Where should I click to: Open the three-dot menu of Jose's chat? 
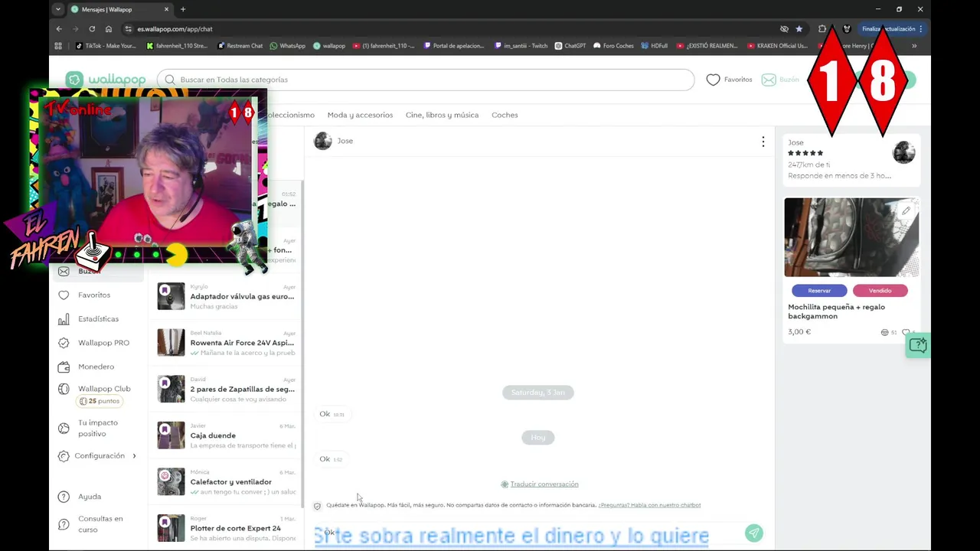pyautogui.click(x=763, y=142)
